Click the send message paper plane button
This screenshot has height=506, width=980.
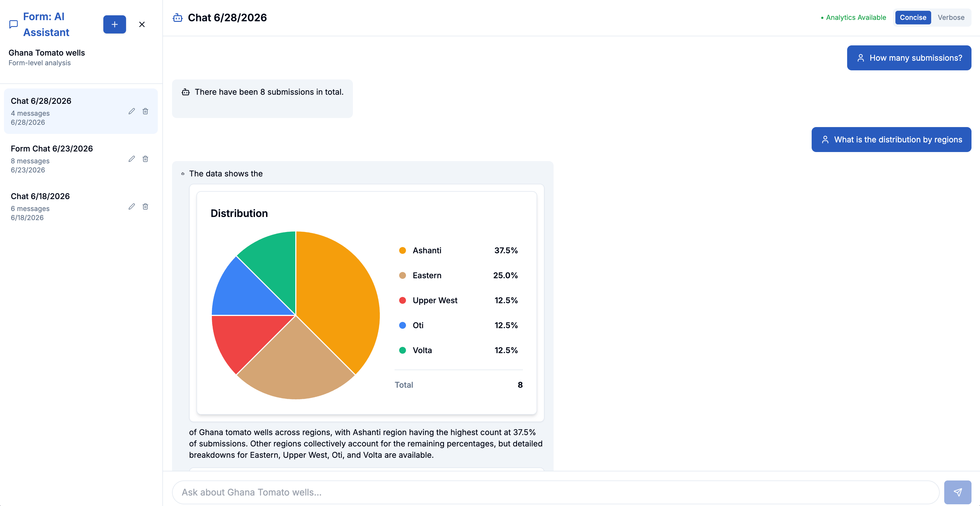point(958,492)
